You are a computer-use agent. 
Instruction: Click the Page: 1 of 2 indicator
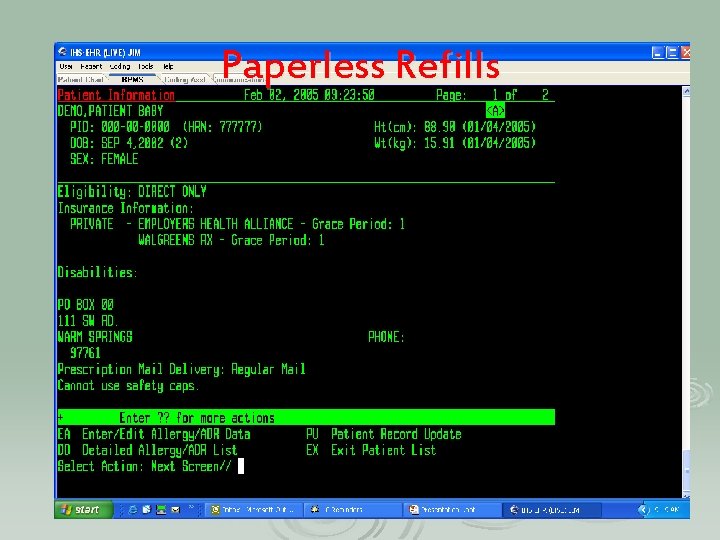(492, 95)
